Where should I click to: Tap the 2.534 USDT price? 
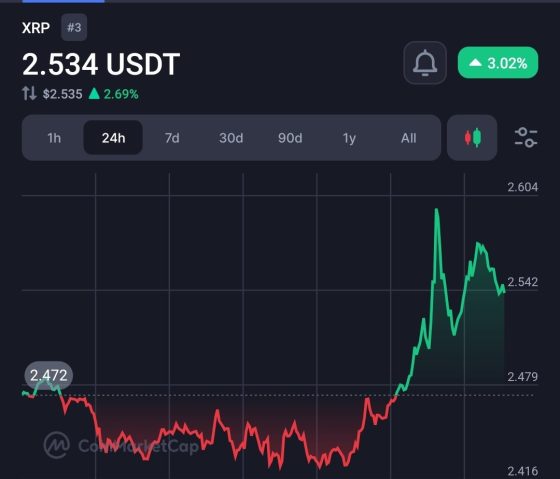pyautogui.click(x=101, y=64)
